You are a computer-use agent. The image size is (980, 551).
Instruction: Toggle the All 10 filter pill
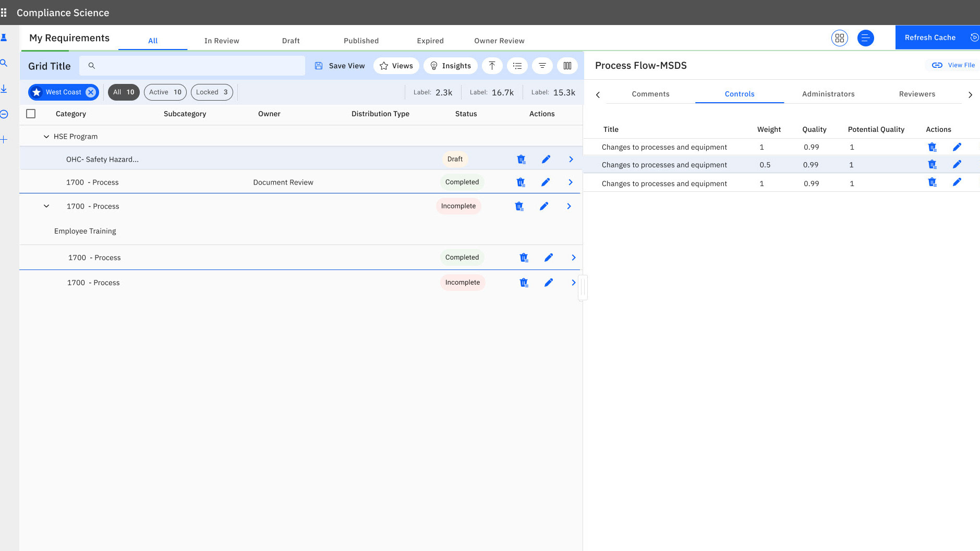tap(124, 92)
